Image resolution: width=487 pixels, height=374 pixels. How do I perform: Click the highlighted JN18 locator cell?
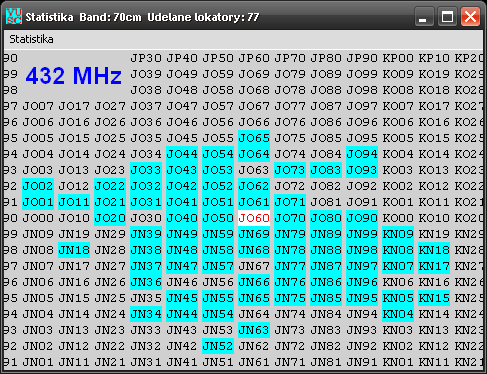(x=74, y=250)
